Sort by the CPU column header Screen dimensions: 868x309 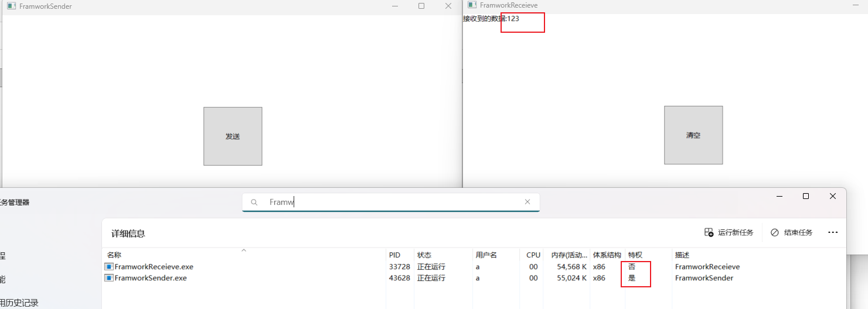(533, 255)
